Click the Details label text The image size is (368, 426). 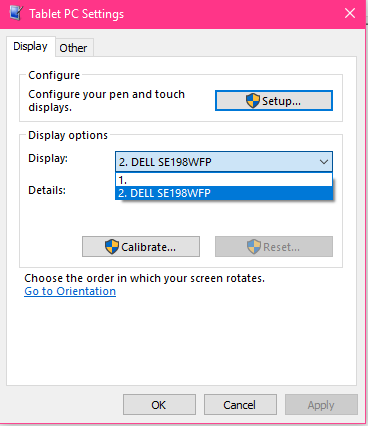pos(47,190)
